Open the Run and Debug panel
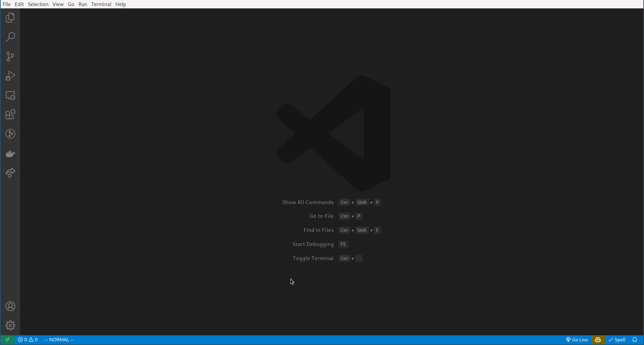The width and height of the screenshot is (644, 345). tap(10, 76)
